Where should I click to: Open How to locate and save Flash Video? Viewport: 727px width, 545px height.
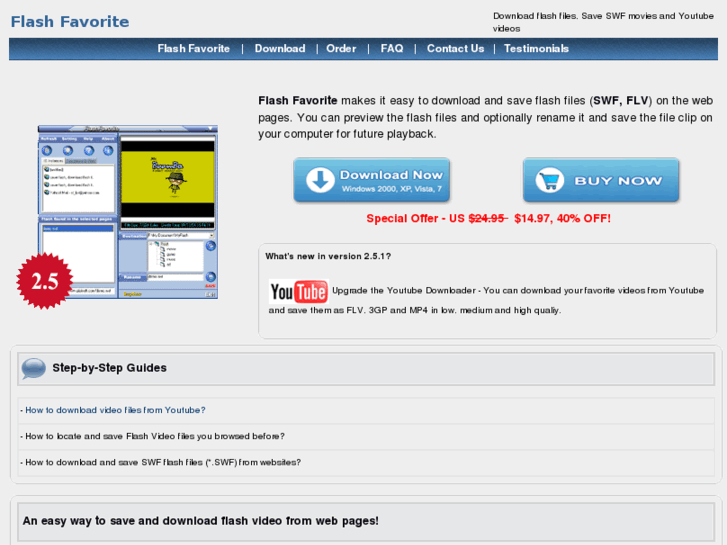click(155, 436)
